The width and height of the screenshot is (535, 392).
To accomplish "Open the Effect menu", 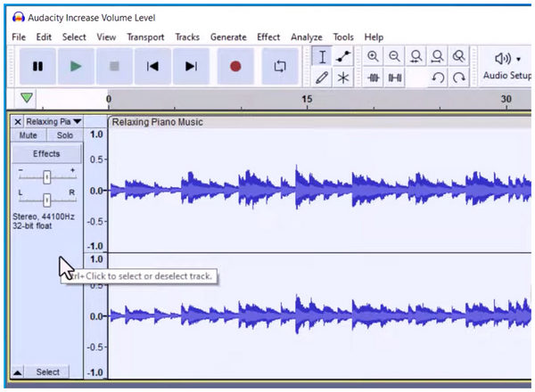I will coord(268,37).
